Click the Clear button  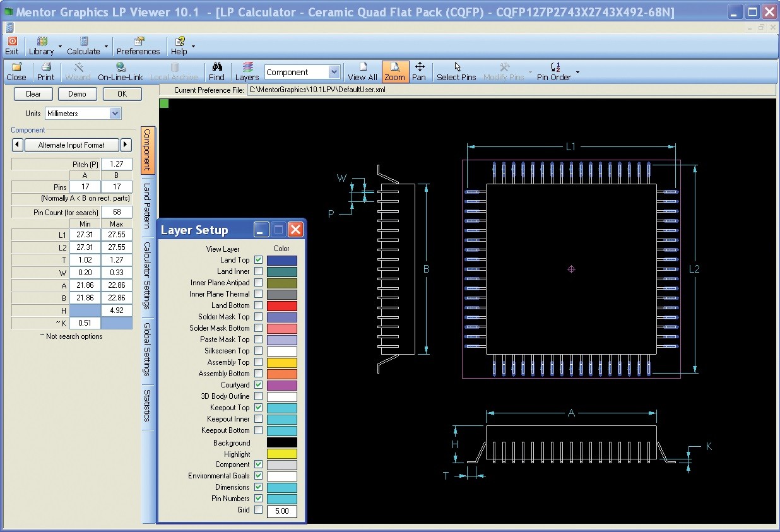pyautogui.click(x=33, y=94)
